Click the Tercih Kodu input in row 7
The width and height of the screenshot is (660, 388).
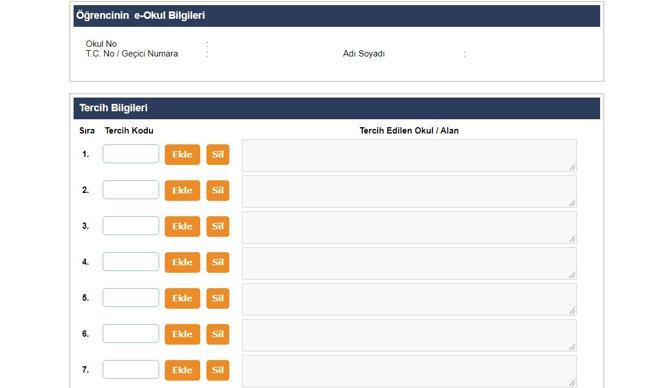130,369
